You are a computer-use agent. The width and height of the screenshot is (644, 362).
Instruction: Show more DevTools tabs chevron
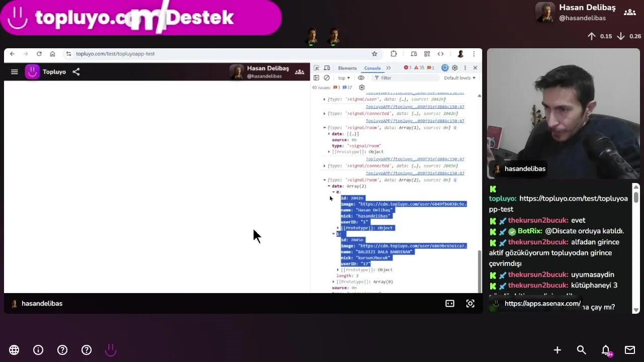(x=388, y=68)
